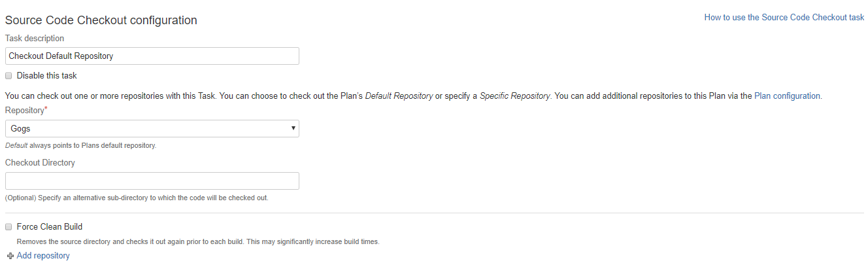
Task: Click the plus icon beside Add repository
Action: click(x=10, y=256)
